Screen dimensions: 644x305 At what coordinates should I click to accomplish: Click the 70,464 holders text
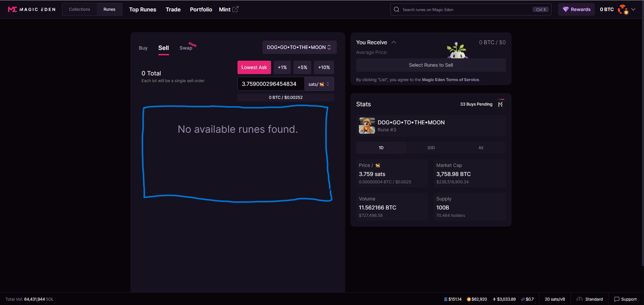coord(450,216)
